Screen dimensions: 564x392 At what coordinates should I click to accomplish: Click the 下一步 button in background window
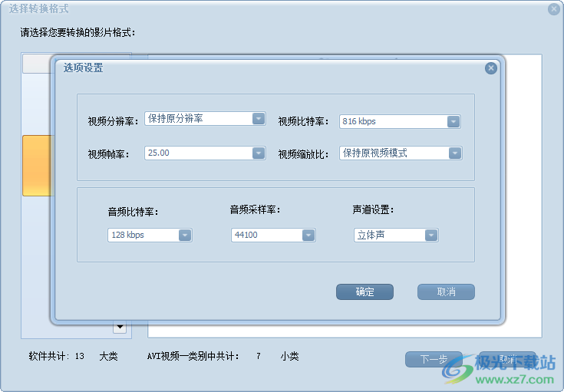pyautogui.click(x=434, y=359)
